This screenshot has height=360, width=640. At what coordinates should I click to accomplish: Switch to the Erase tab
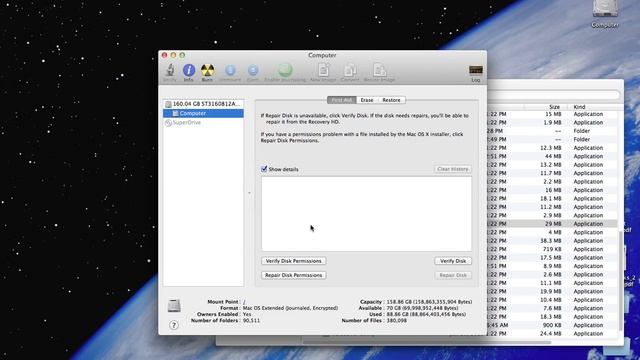367,100
